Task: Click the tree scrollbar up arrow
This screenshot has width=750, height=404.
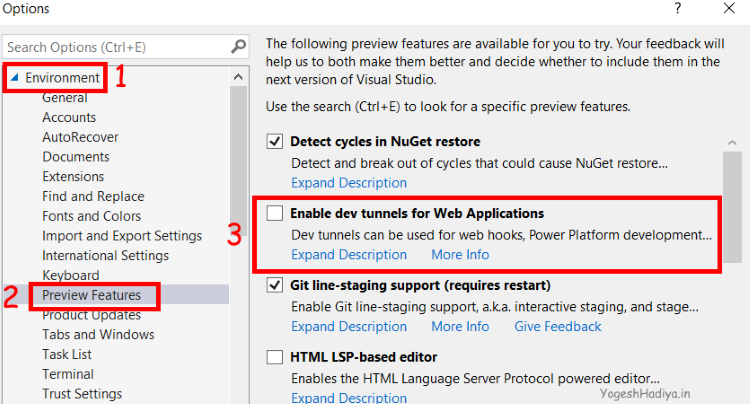Action: [x=238, y=76]
